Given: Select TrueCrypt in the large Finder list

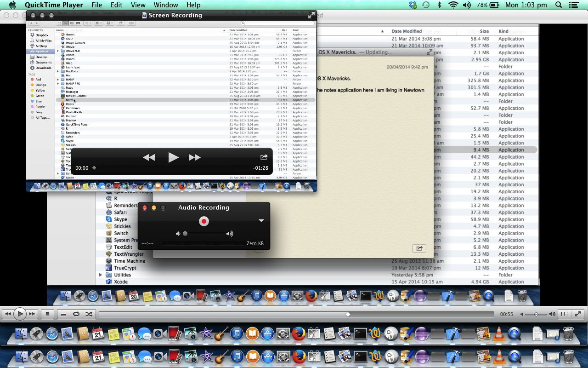Looking at the screenshot, I should 125,268.
